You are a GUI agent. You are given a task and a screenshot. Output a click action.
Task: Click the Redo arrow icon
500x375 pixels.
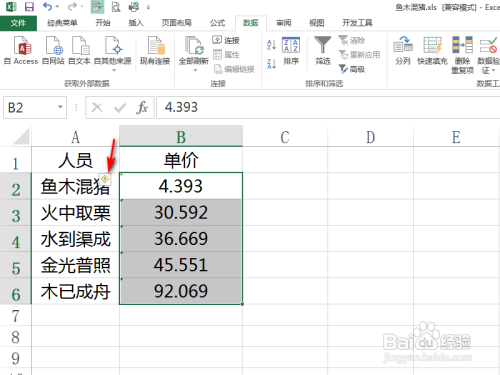[71, 6]
